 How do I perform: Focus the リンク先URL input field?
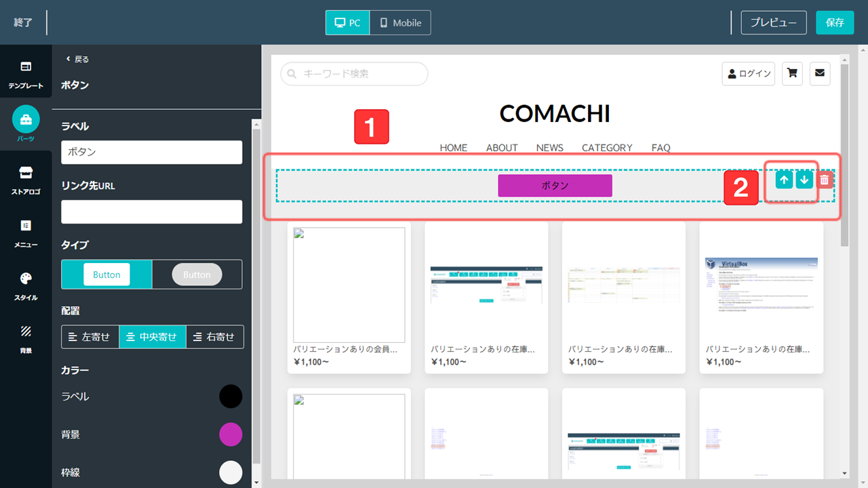[x=152, y=211]
